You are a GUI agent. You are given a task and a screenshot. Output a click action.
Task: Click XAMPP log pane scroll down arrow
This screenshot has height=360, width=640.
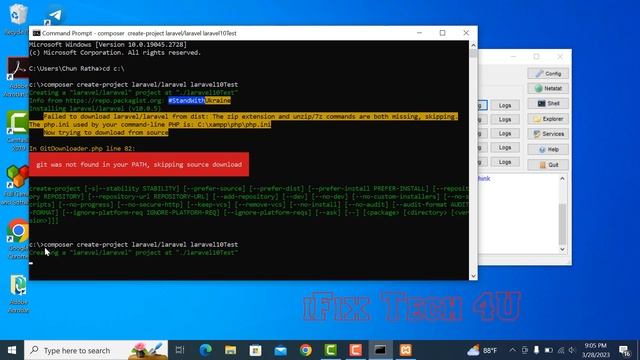(562, 249)
